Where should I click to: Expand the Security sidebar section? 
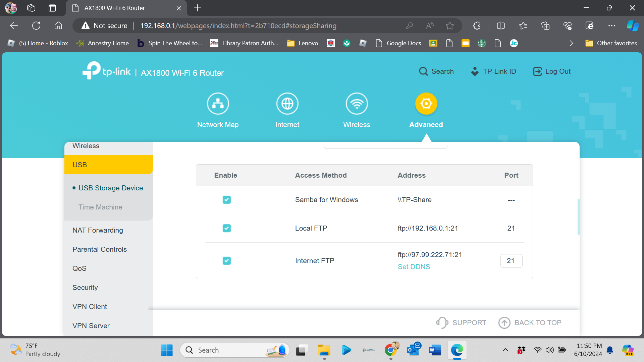click(x=85, y=288)
